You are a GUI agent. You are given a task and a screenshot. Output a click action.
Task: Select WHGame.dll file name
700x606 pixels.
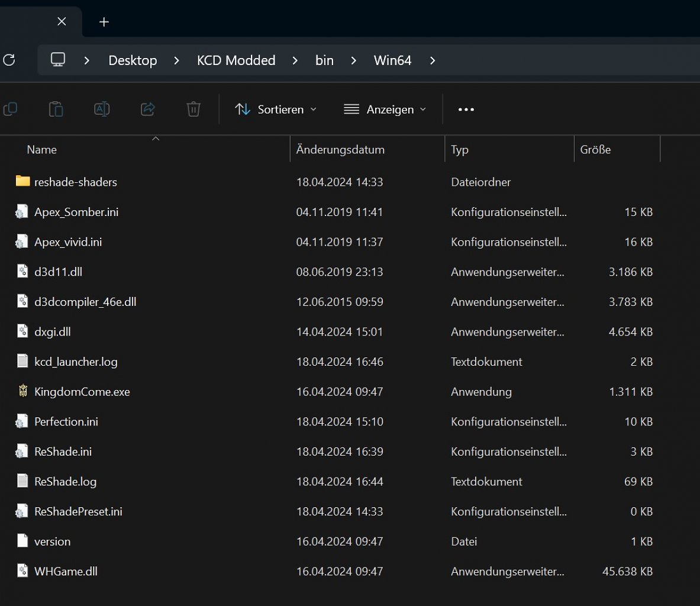point(66,570)
